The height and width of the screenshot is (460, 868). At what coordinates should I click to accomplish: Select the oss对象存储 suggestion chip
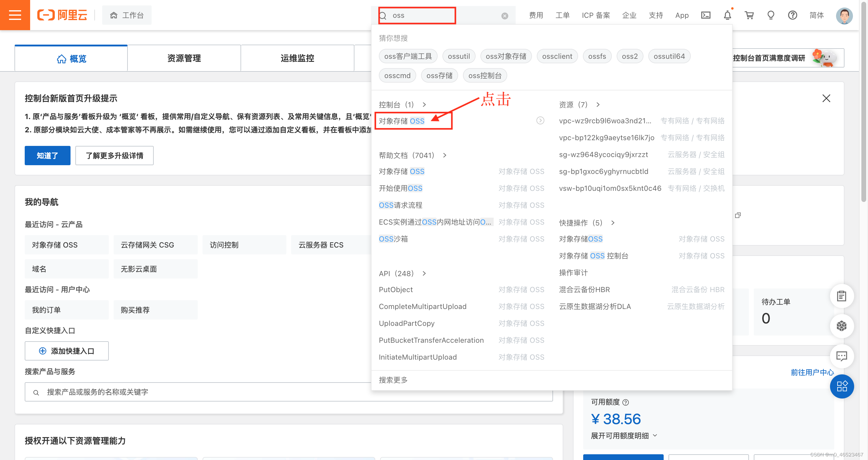pyautogui.click(x=506, y=56)
